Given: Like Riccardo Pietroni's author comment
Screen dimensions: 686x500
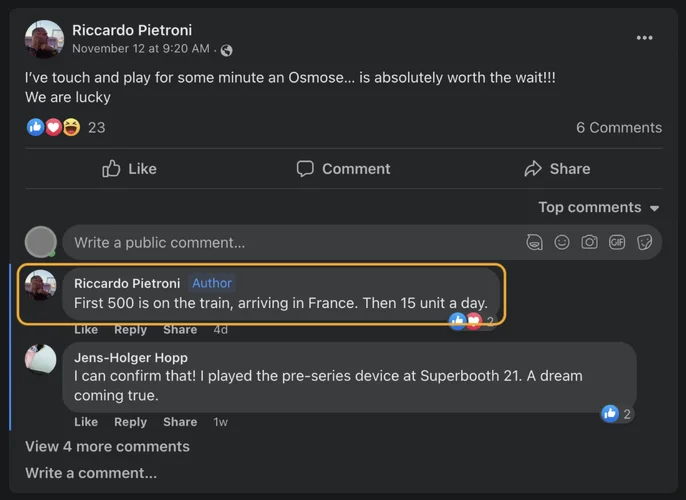Looking at the screenshot, I should pos(86,330).
